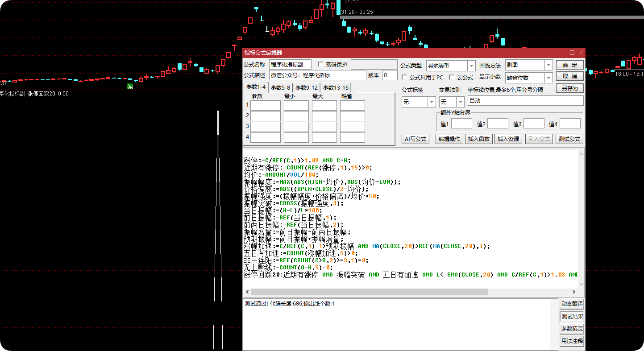Click the 值4 Y-axis field
Image resolution: width=644 pixels, height=351 pixels.
[x=570, y=124]
